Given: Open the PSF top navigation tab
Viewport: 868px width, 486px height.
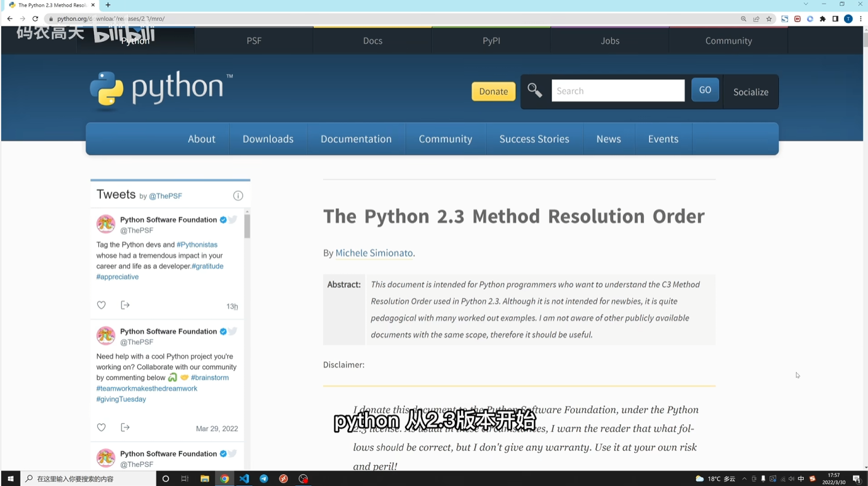Looking at the screenshot, I should pyautogui.click(x=254, y=41).
